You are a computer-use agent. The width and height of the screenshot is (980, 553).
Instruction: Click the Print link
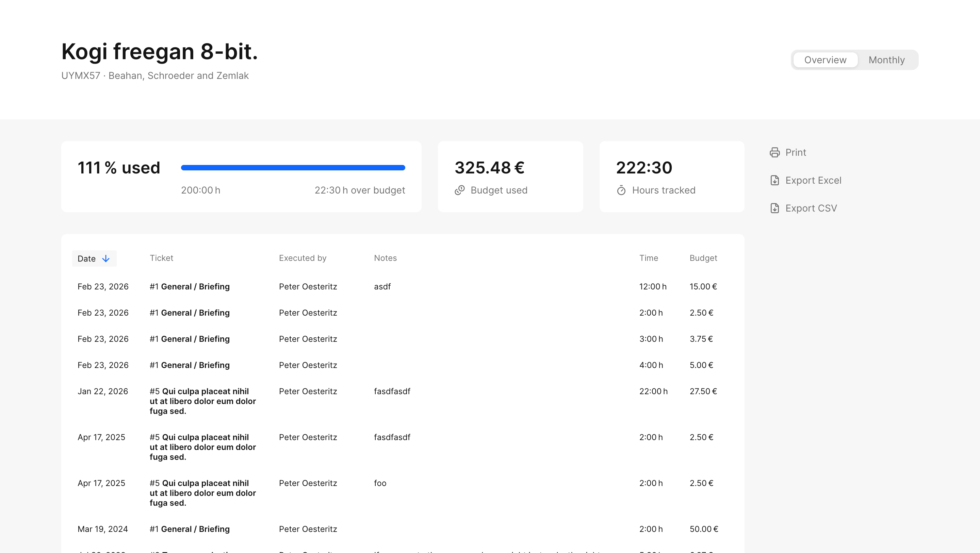click(x=787, y=152)
